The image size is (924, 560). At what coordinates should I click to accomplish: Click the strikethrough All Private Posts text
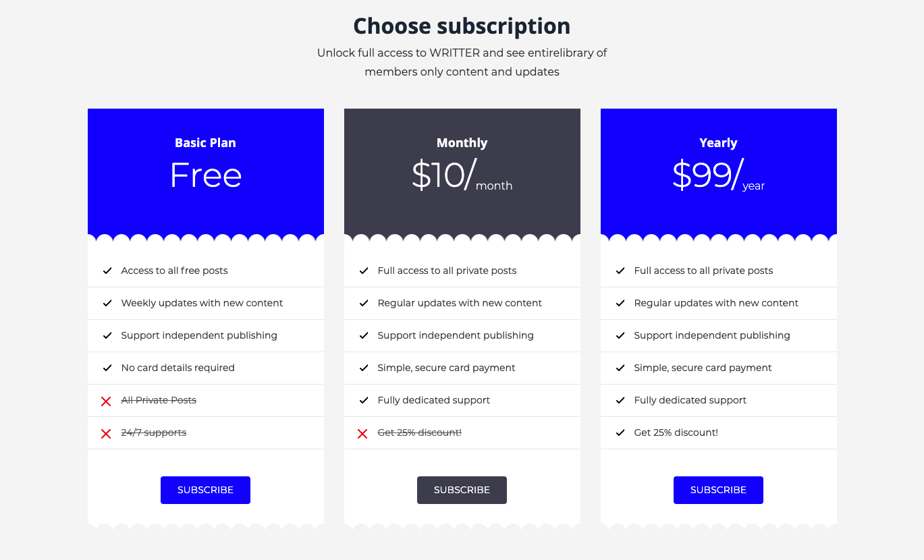point(159,400)
